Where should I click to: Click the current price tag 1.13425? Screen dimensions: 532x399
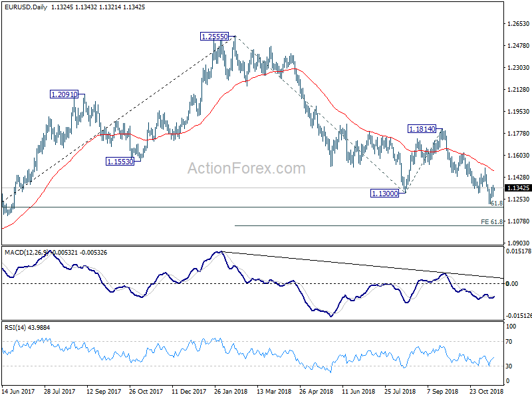(518, 188)
